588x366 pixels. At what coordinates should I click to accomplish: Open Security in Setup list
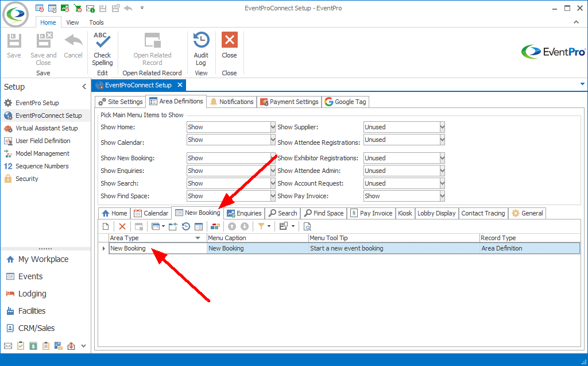click(x=26, y=179)
